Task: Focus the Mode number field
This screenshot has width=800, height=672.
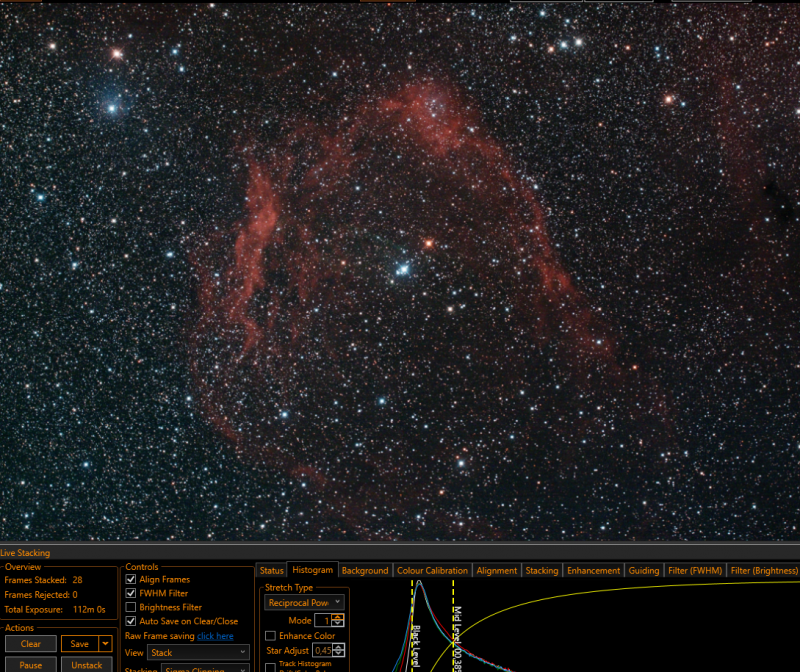Action: [x=323, y=620]
